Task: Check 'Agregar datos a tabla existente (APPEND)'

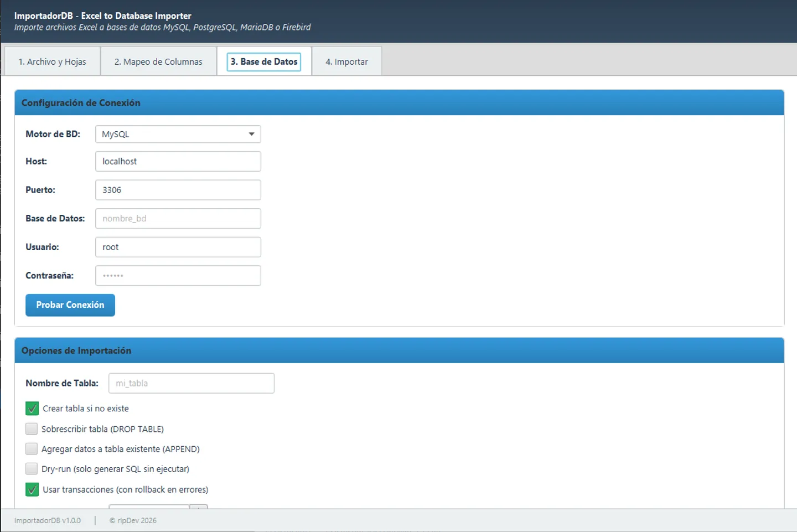Action: (x=32, y=448)
